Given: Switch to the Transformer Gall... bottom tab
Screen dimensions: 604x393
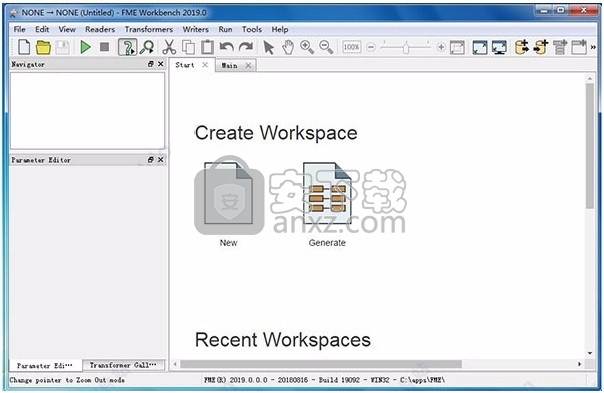Looking at the screenshot, I should [123, 364].
